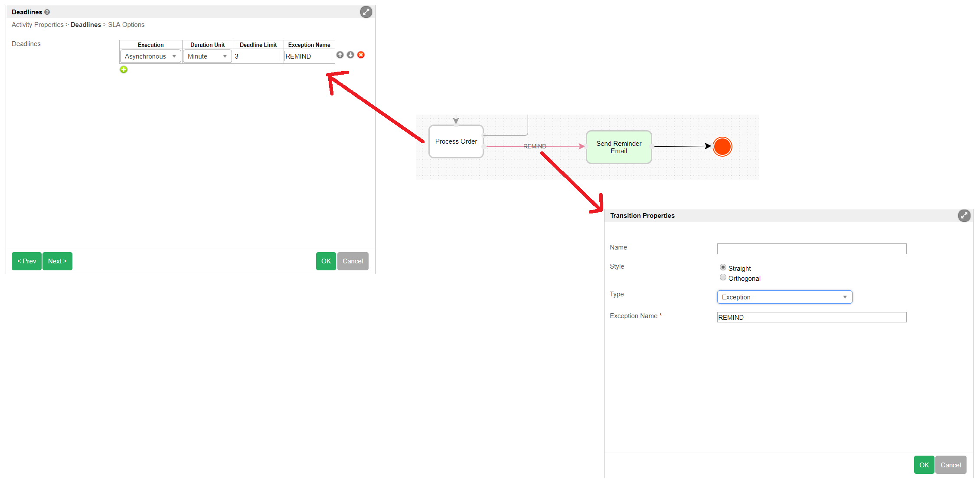980x486 pixels.
Task: Expand the Transition Properties dialog
Action: 964,216
